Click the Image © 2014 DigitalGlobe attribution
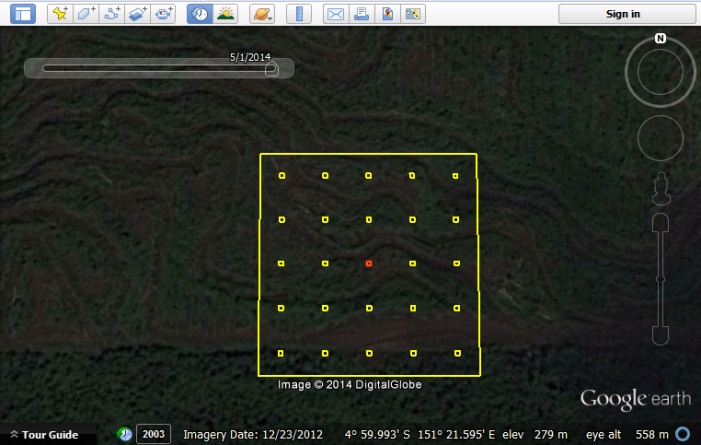This screenshot has width=701, height=445. [x=350, y=385]
